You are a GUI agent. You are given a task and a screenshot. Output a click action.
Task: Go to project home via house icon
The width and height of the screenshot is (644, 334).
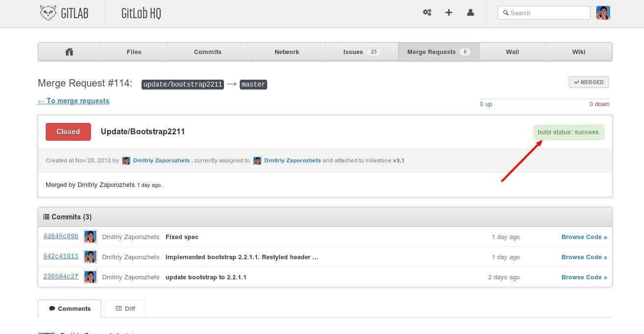pyautogui.click(x=69, y=52)
